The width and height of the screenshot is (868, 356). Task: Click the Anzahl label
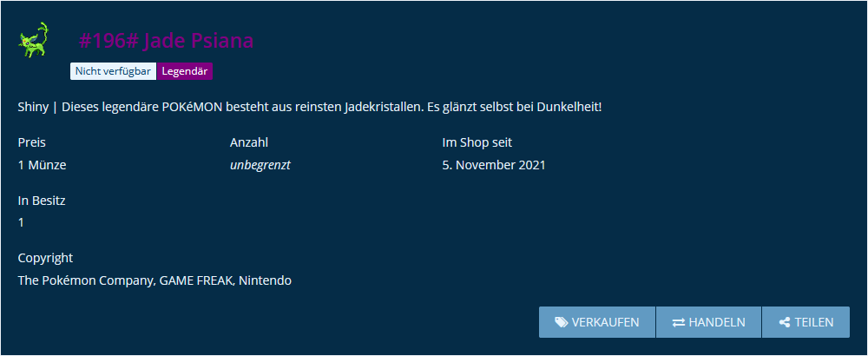coord(249,142)
